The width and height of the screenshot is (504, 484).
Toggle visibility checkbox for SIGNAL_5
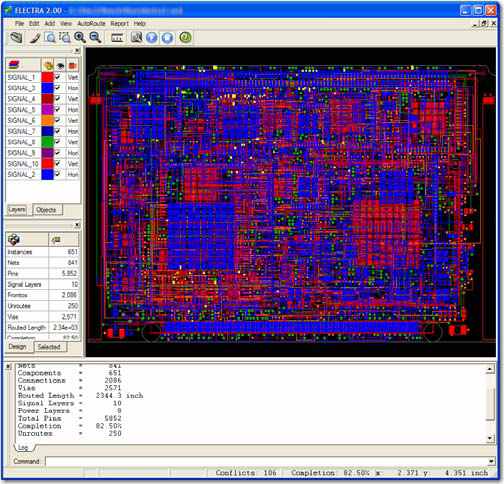pos(58,110)
